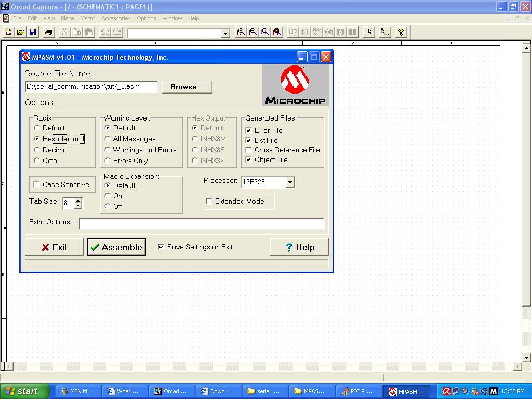Screen dimensions: 532x399
Task: Focus the Extra Options text field
Action: [202, 224]
